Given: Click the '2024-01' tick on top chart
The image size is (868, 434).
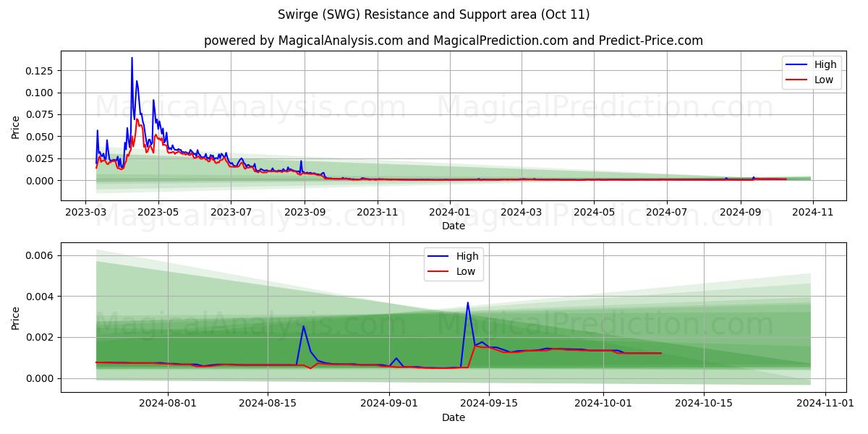Looking at the screenshot, I should coord(449,212).
